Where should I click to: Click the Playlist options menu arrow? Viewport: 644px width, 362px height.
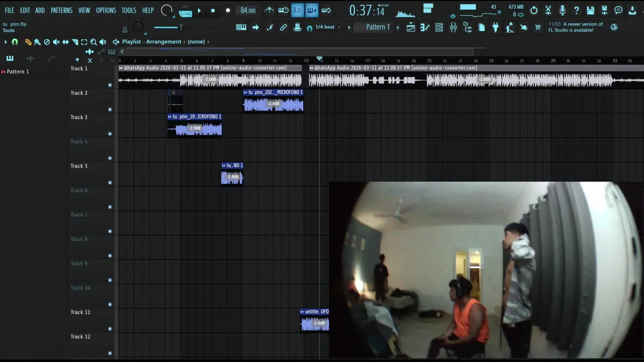(6, 42)
